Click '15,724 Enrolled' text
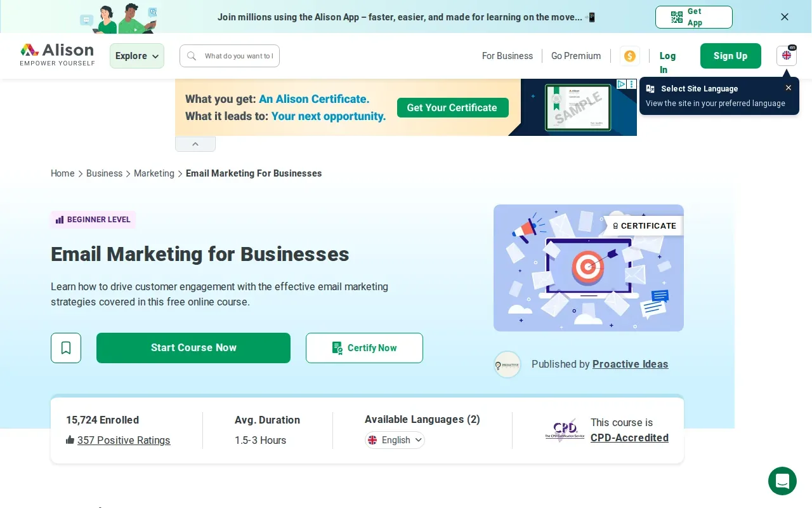The image size is (812, 508). 102,420
